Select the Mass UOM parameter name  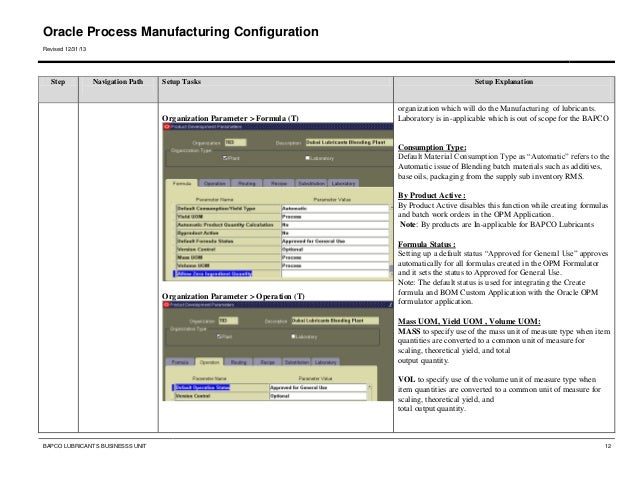pos(228,257)
